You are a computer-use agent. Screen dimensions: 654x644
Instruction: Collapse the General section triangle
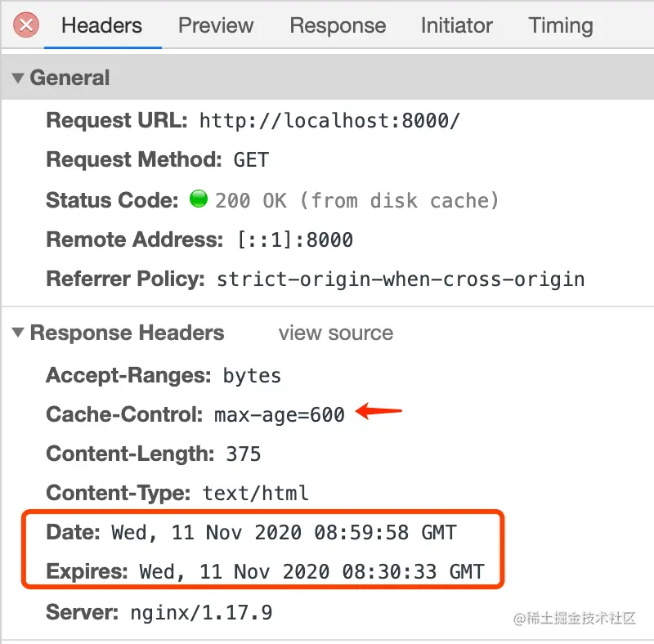[17, 78]
